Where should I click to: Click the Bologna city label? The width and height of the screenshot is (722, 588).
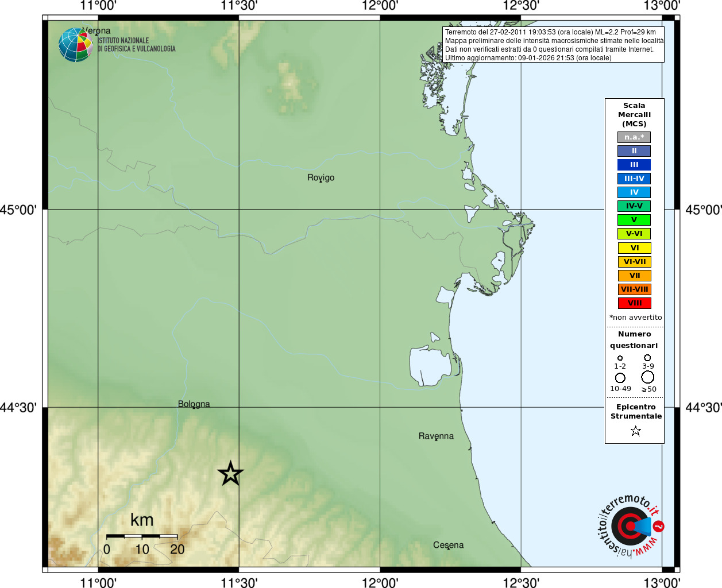pyautogui.click(x=194, y=404)
